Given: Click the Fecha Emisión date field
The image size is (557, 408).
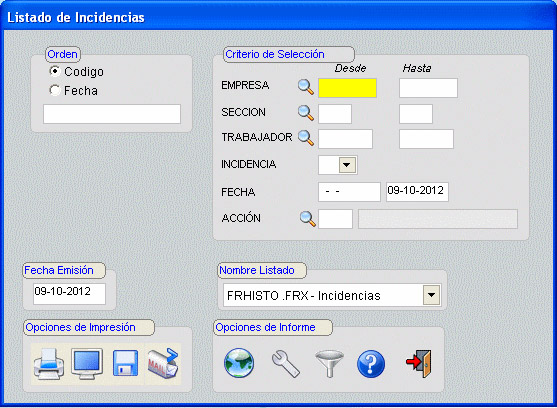Looking at the screenshot, I should (x=69, y=294).
